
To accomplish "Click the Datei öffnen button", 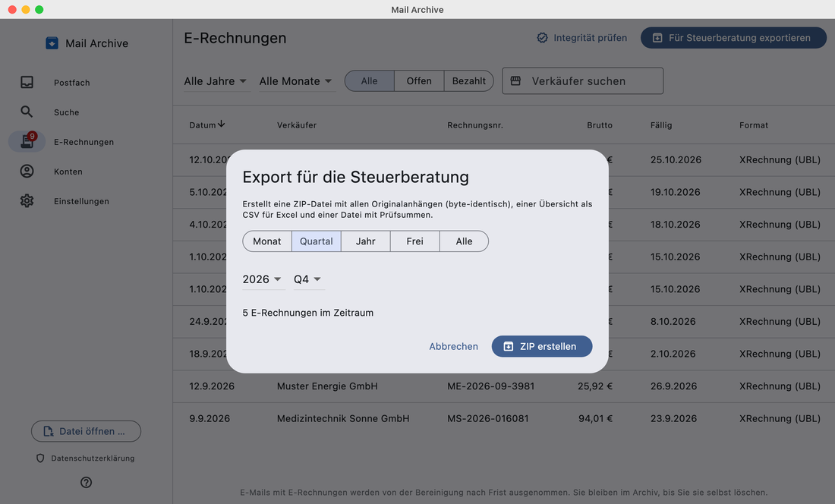I will coord(87,431).
